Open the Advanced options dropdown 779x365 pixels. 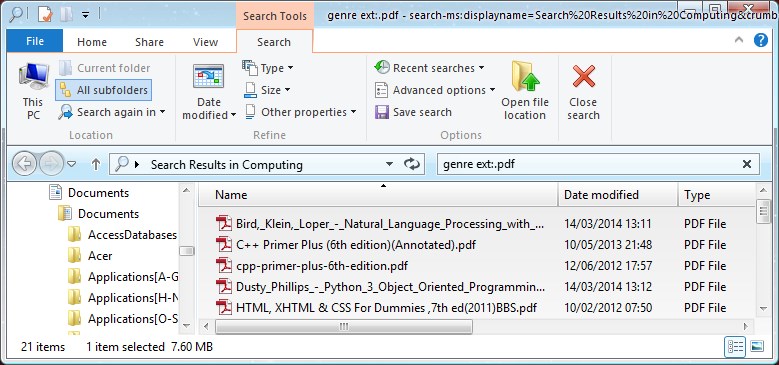pyautogui.click(x=435, y=90)
